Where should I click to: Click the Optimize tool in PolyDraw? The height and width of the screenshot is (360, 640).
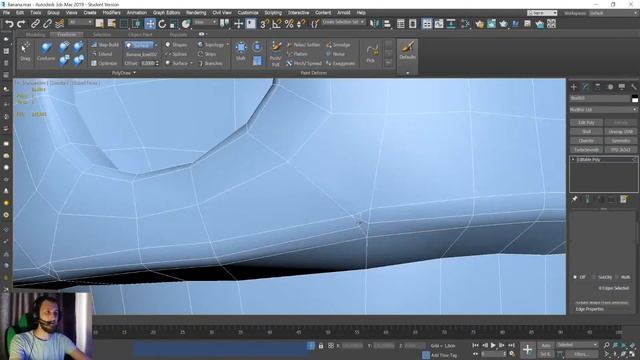[104, 63]
